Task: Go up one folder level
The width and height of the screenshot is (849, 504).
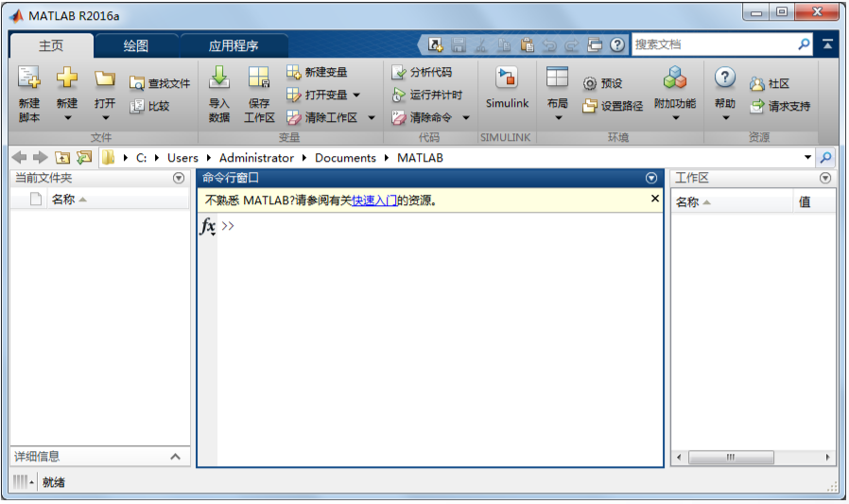Action: point(62,158)
